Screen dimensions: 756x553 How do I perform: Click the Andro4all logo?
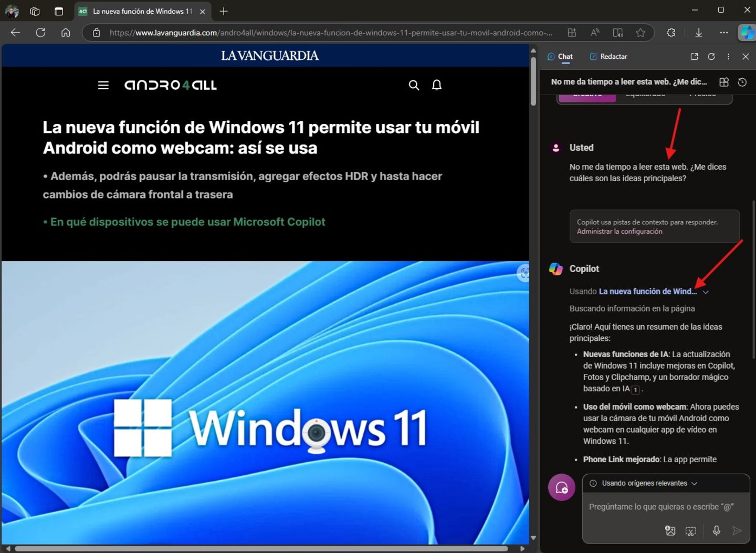(x=170, y=85)
